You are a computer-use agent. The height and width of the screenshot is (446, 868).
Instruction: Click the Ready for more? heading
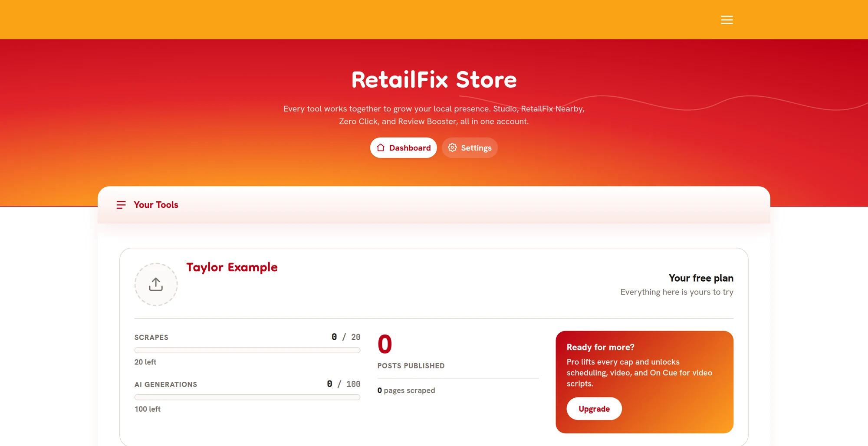pos(600,347)
